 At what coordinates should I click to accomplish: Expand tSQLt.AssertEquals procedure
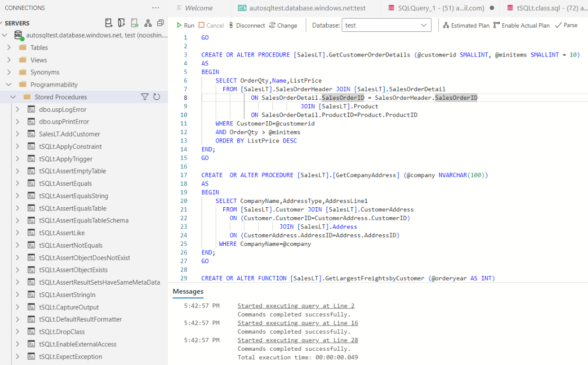(18, 183)
